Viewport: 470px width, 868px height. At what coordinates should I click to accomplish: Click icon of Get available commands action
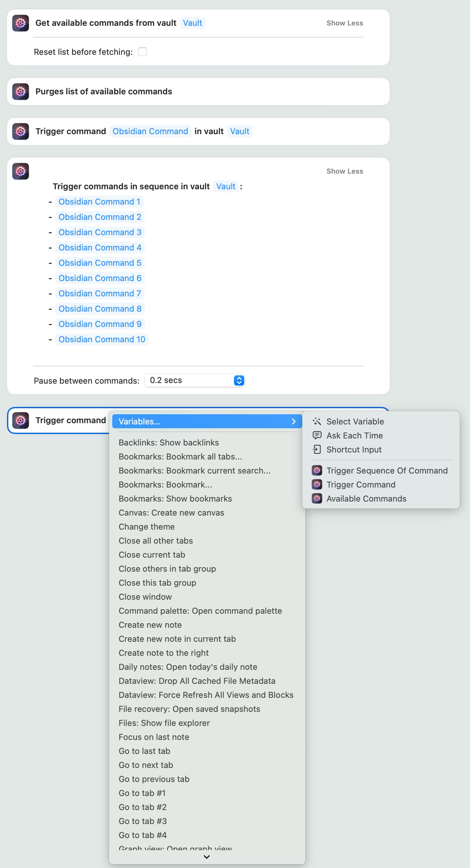coord(21,23)
